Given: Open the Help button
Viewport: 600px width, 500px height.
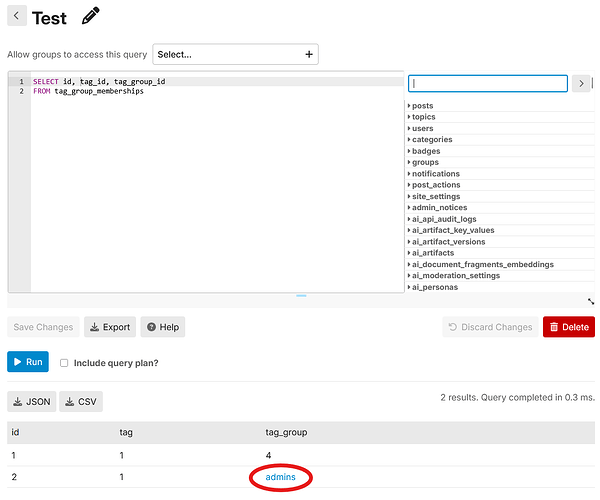Looking at the screenshot, I should tap(163, 327).
